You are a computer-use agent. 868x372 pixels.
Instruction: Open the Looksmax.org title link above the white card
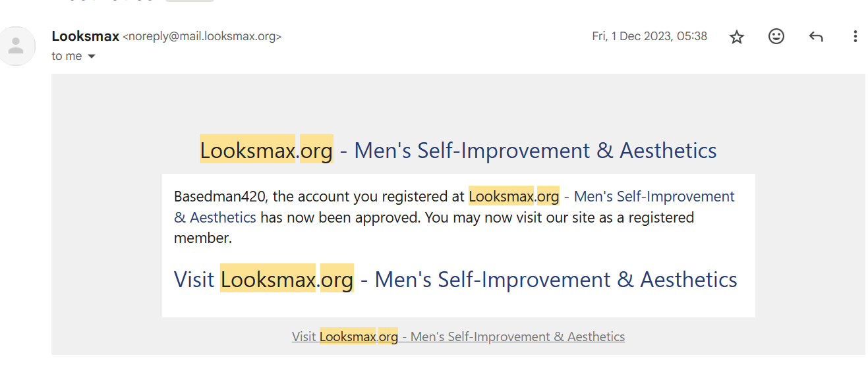click(x=458, y=150)
